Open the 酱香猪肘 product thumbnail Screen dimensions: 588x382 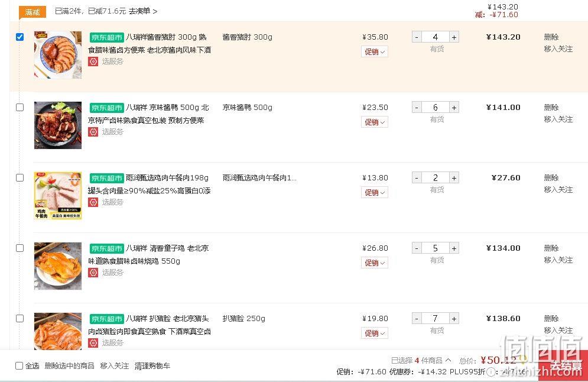click(x=58, y=55)
